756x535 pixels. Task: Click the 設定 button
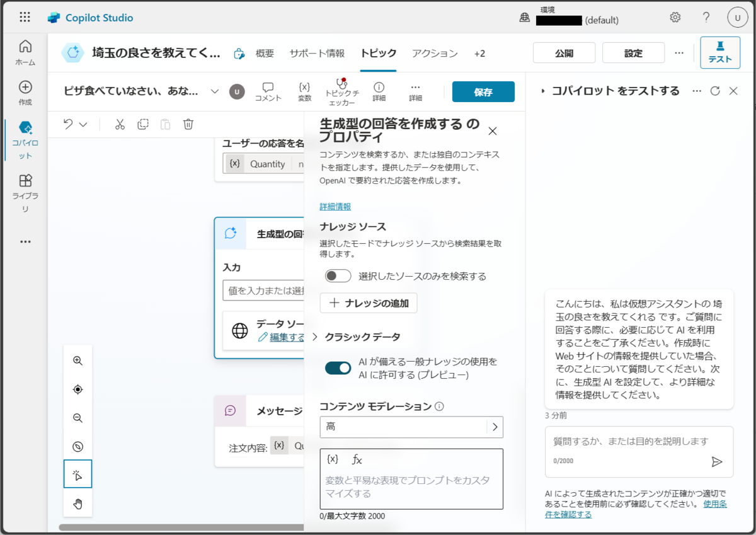pyautogui.click(x=633, y=53)
